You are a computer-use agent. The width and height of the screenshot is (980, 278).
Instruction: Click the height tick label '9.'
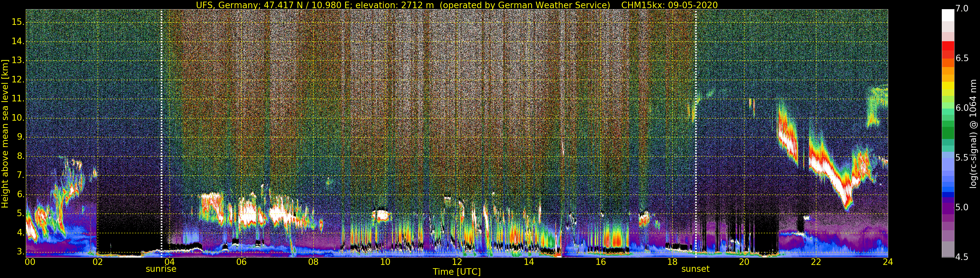21,137
